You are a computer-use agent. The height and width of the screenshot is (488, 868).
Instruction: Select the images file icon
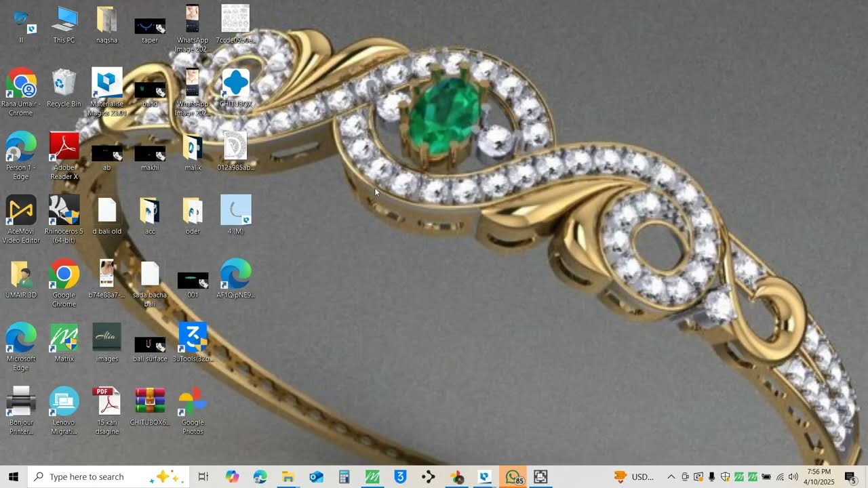[107, 344]
